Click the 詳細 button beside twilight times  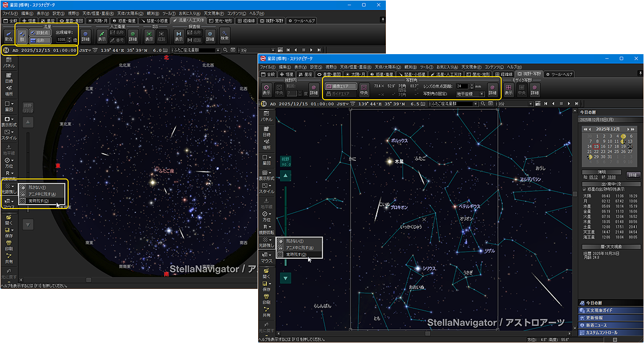pyautogui.click(x=633, y=175)
